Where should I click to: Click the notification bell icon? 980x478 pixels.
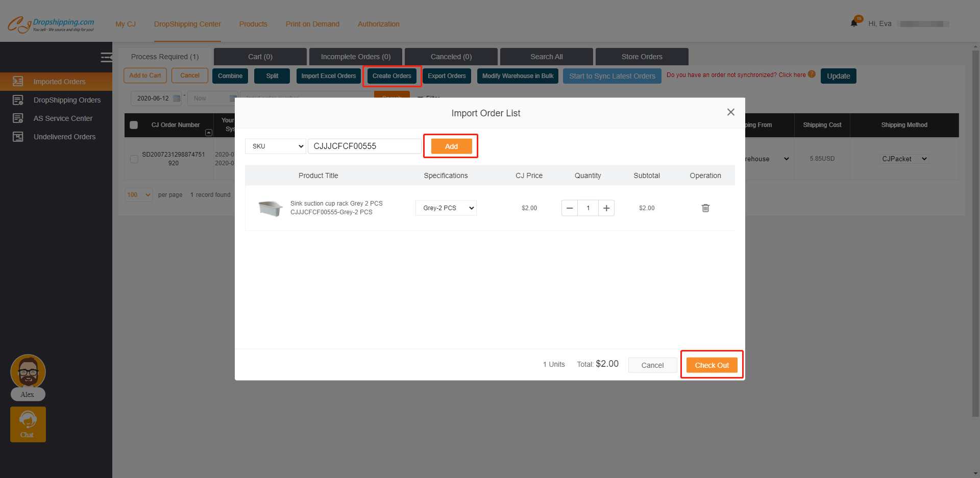854,23
